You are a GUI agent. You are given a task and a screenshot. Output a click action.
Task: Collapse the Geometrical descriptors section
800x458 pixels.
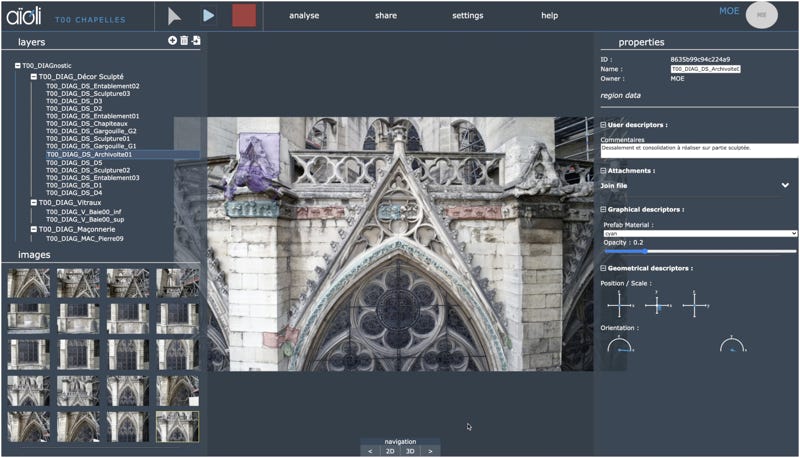coord(604,269)
